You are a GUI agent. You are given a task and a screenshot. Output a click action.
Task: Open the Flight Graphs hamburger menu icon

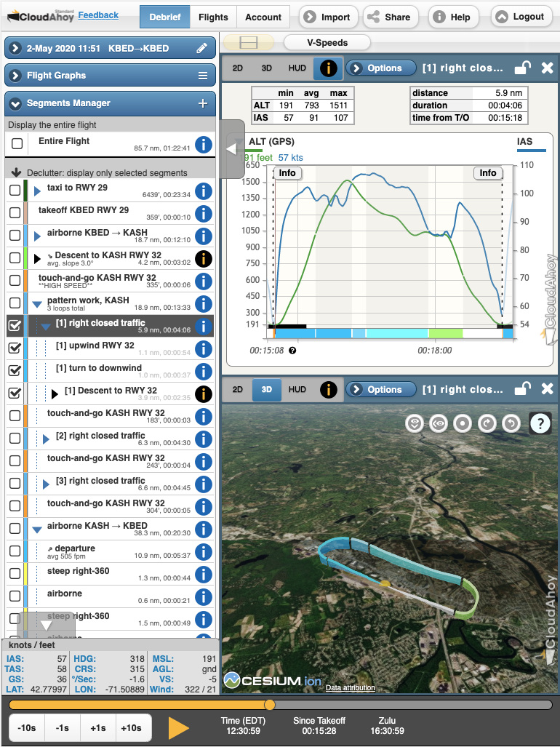203,76
